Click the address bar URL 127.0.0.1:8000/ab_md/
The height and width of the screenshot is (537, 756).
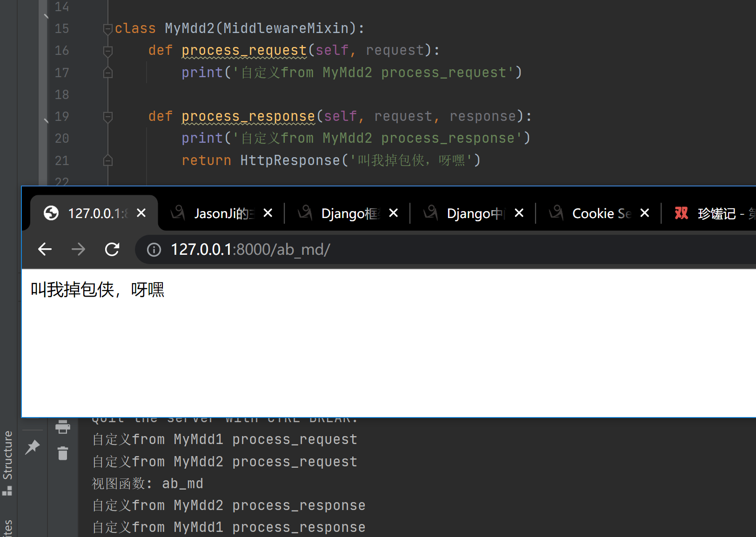click(x=250, y=250)
